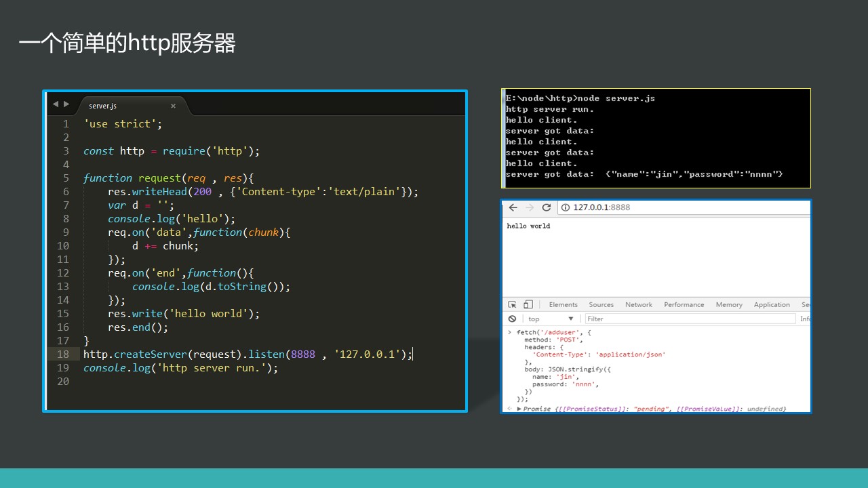Viewport: 868px width, 488px height.
Task: Click line number 20 in the gutter
Action: 63,382
